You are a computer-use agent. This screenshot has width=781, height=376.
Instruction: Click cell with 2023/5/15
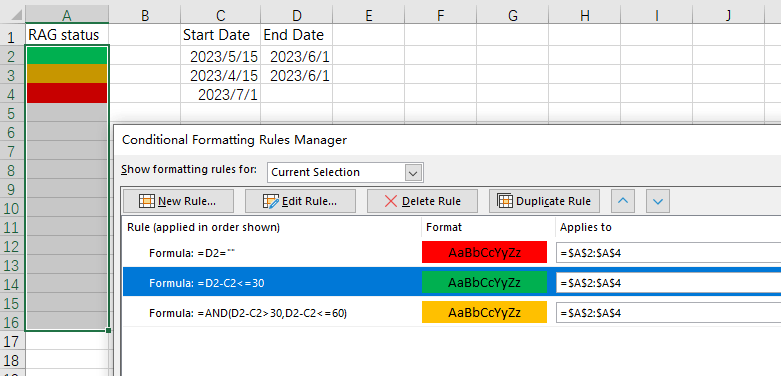point(221,55)
